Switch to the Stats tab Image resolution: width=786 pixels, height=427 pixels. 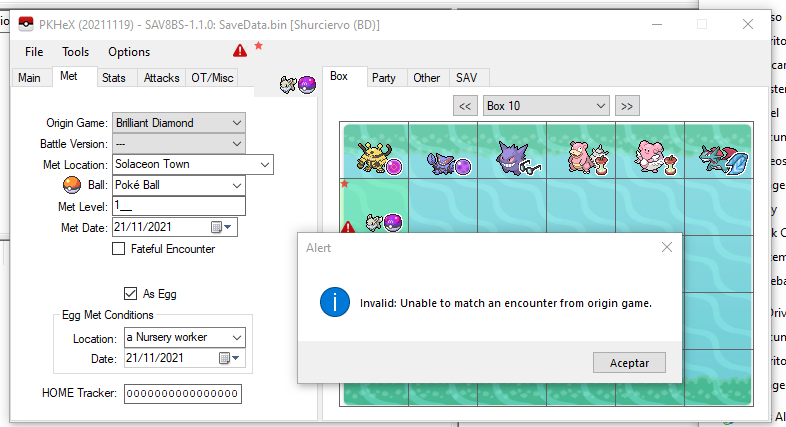click(114, 78)
